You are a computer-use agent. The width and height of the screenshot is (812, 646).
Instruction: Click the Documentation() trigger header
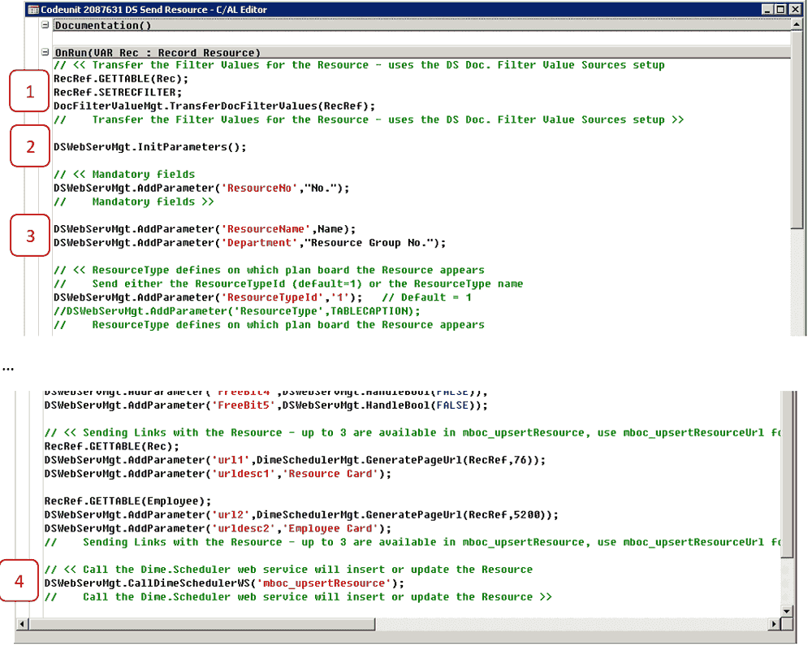pos(102,25)
